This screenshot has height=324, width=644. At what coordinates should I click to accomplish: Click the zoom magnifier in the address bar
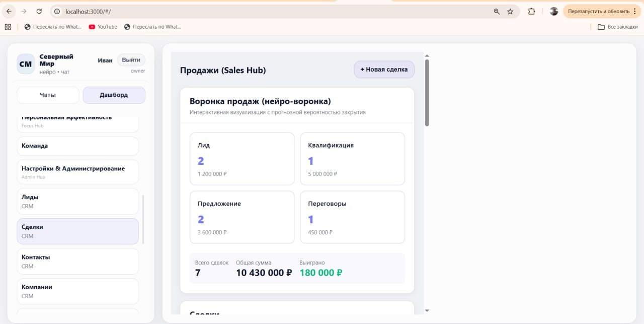click(x=497, y=11)
